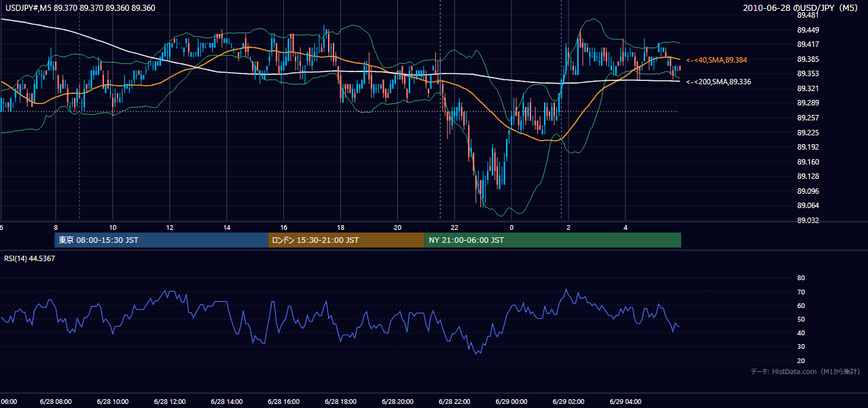Click price axis value 89.449

[808, 30]
